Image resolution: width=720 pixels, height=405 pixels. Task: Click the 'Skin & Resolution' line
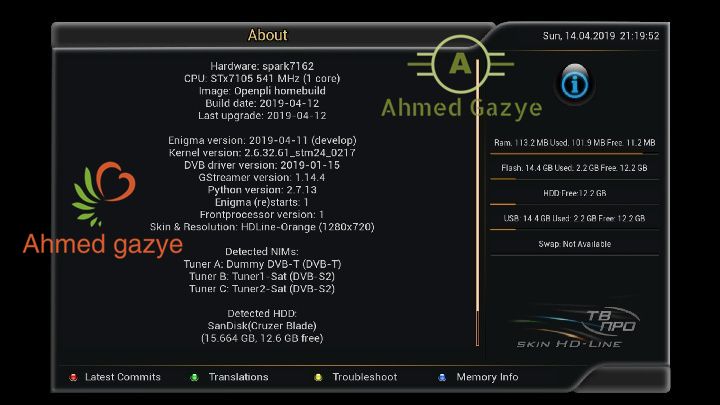tap(262, 227)
